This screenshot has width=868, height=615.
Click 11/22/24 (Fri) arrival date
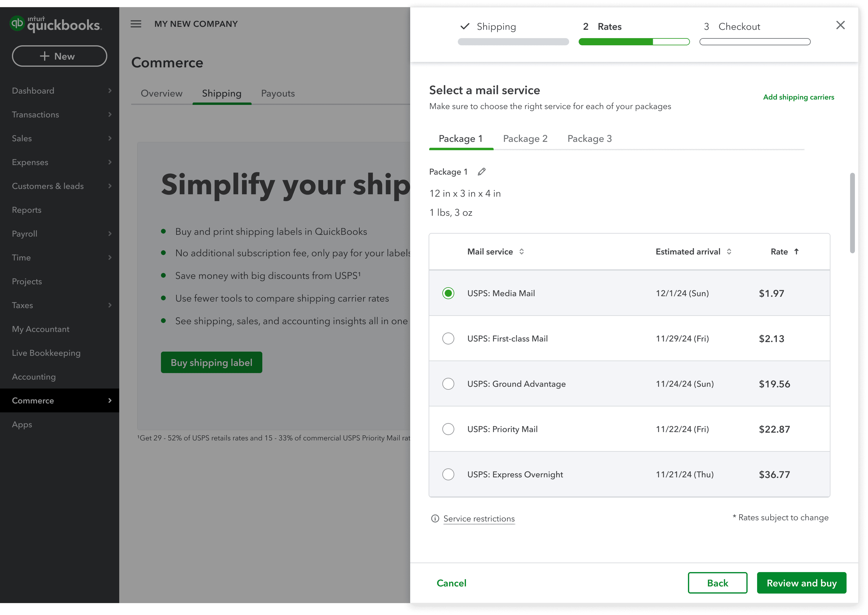pyautogui.click(x=682, y=429)
